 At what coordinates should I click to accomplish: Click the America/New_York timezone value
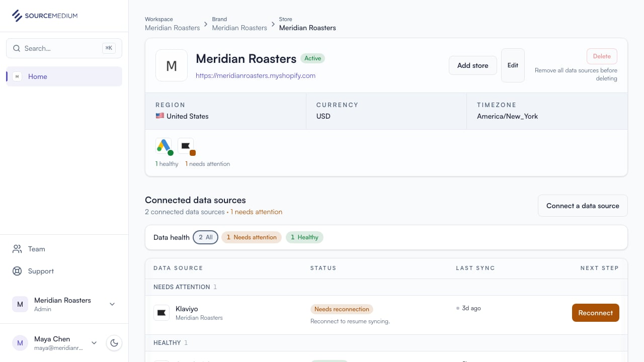click(x=508, y=116)
